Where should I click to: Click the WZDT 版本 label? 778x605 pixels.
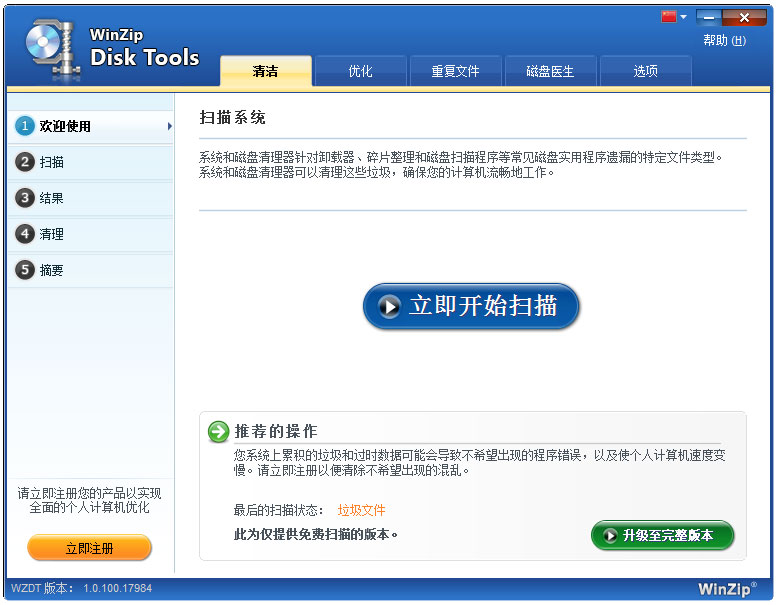coord(42,589)
